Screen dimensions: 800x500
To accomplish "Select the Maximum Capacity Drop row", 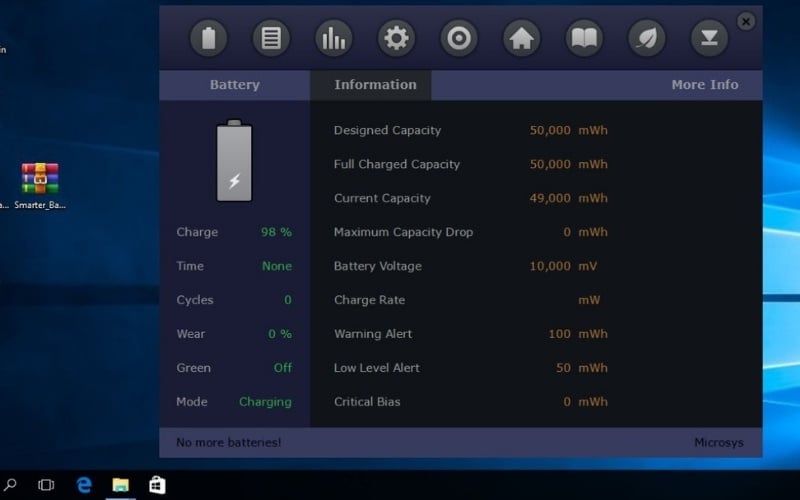I will pos(470,232).
